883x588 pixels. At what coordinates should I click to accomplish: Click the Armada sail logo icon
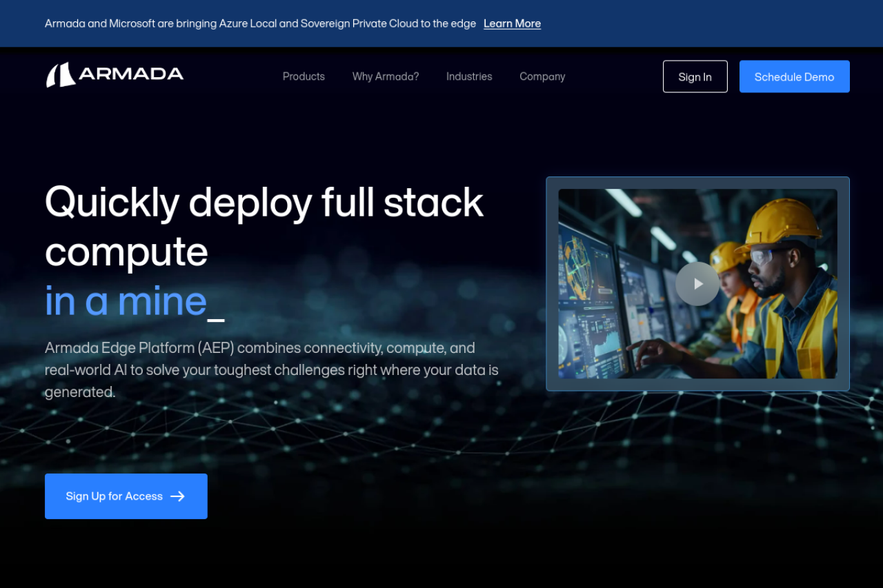point(61,75)
